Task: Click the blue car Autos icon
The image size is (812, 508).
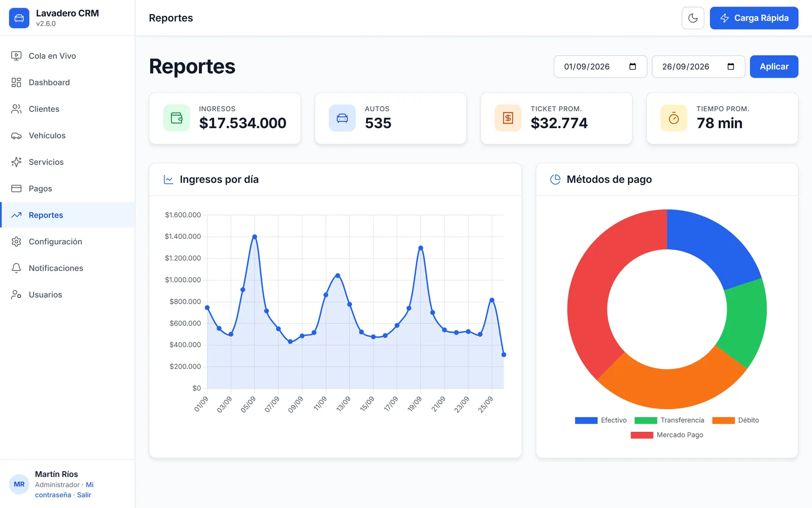Action: [x=343, y=118]
